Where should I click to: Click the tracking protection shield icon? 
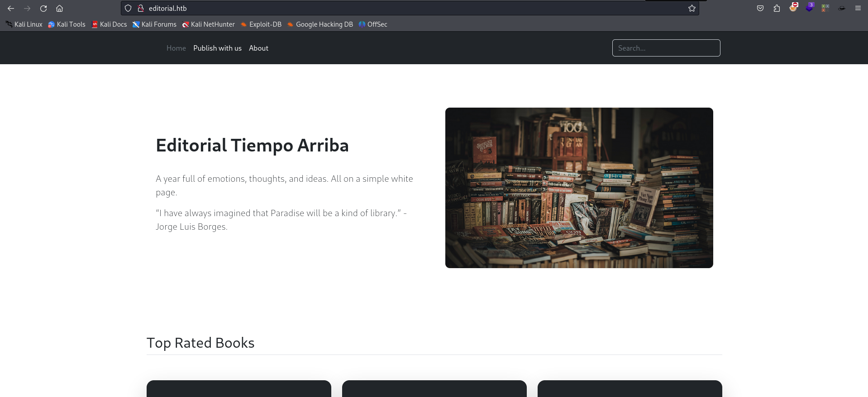pyautogui.click(x=128, y=8)
